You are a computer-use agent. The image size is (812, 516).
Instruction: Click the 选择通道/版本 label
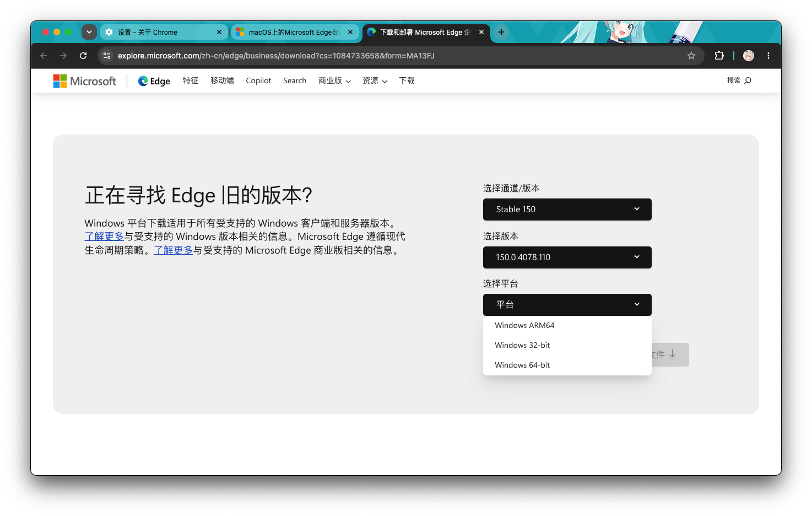tap(511, 189)
